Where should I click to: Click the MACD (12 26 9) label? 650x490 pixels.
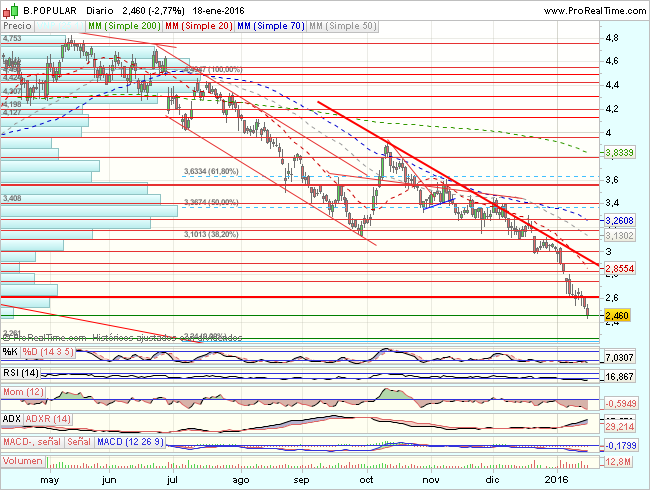(130, 442)
